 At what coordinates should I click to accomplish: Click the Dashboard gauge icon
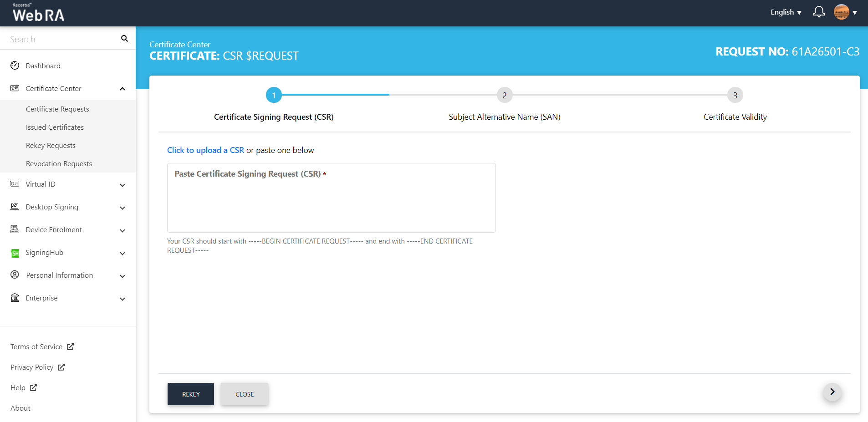coord(15,66)
